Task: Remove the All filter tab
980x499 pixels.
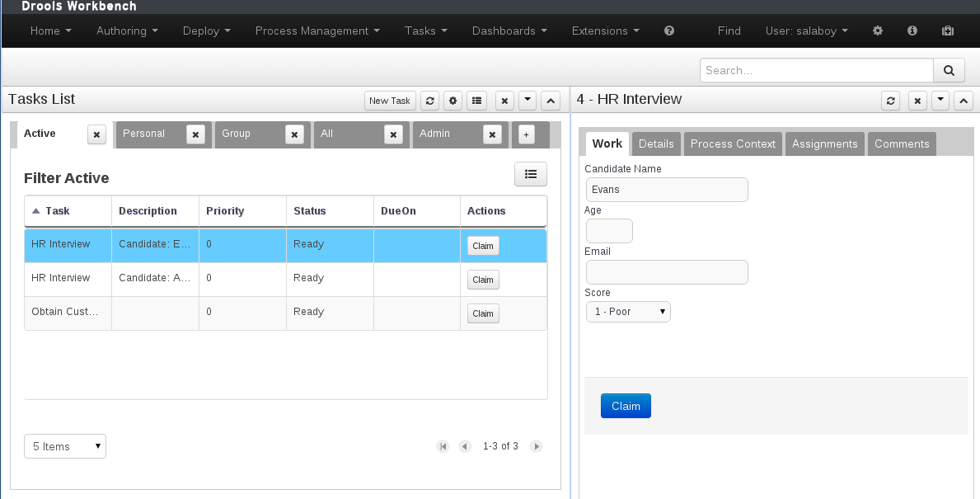Action: click(393, 134)
